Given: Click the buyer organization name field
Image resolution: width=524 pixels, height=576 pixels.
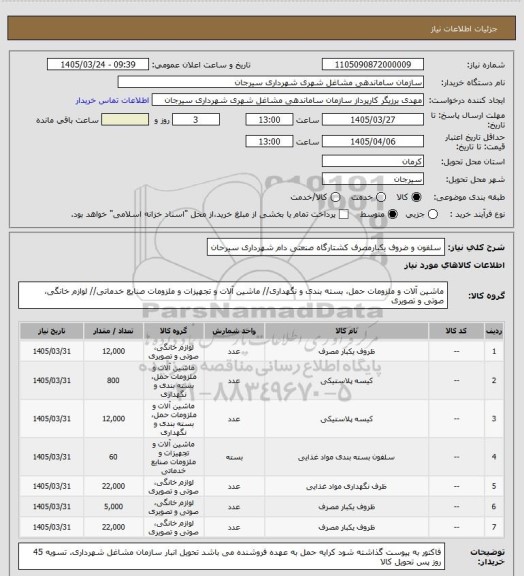Looking at the screenshot, I should click(x=270, y=82).
